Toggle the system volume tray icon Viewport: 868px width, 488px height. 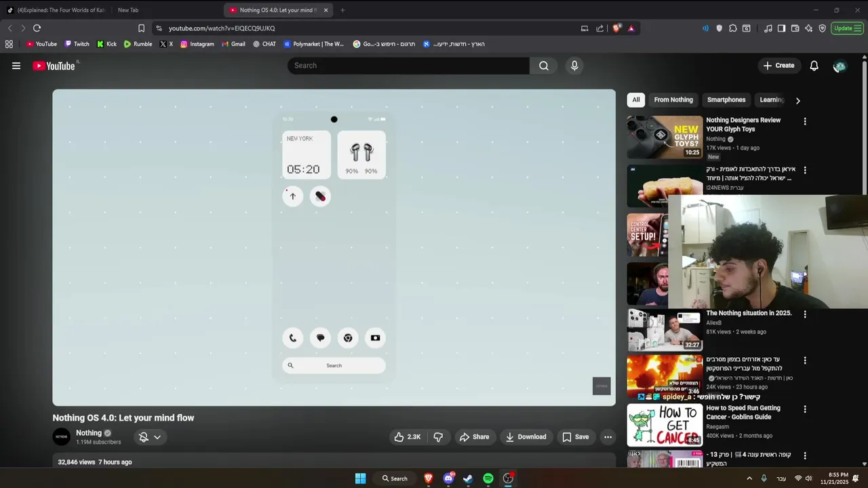808,479
